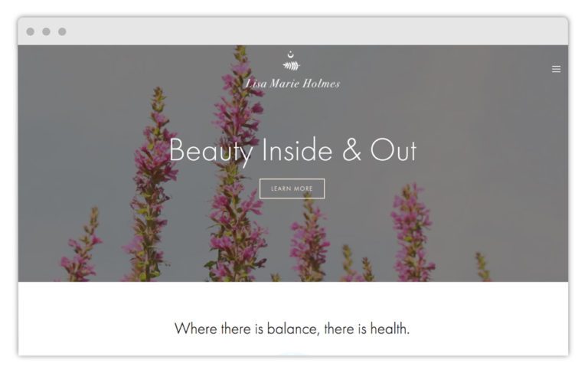Image resolution: width=588 pixels, height=370 pixels.
Task: Click the third gray window dot
Action: [62, 31]
